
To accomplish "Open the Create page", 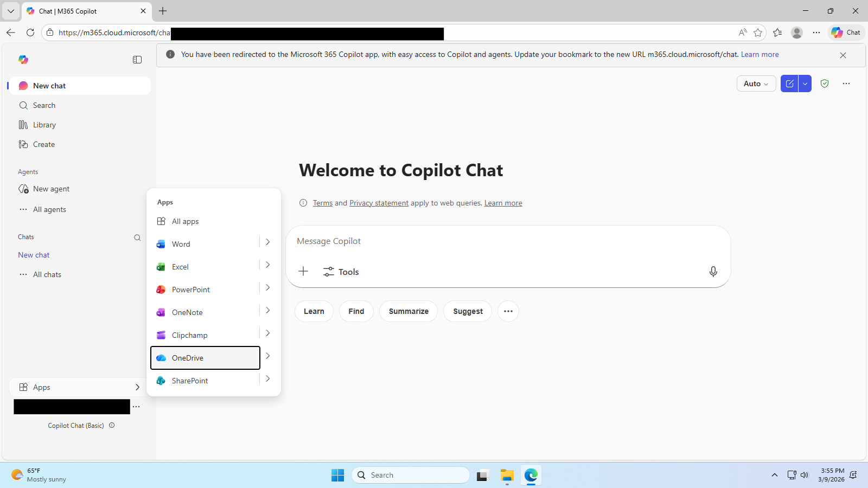I will coord(80,144).
